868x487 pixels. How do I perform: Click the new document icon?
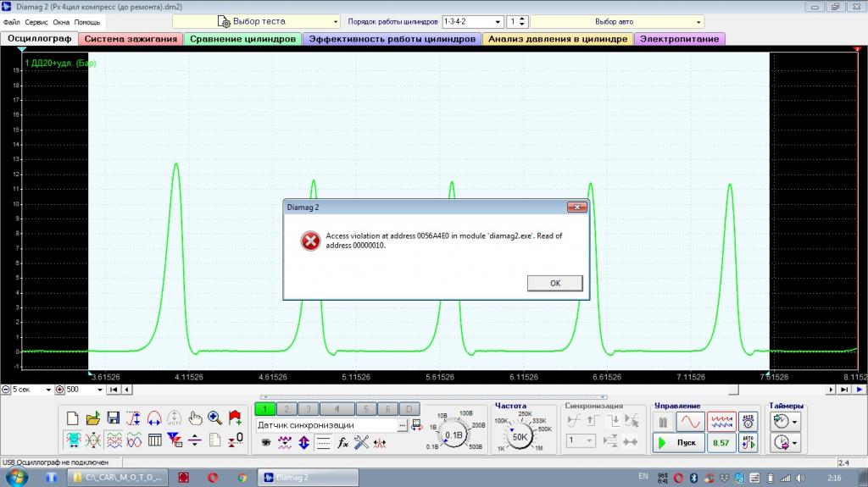[73, 418]
